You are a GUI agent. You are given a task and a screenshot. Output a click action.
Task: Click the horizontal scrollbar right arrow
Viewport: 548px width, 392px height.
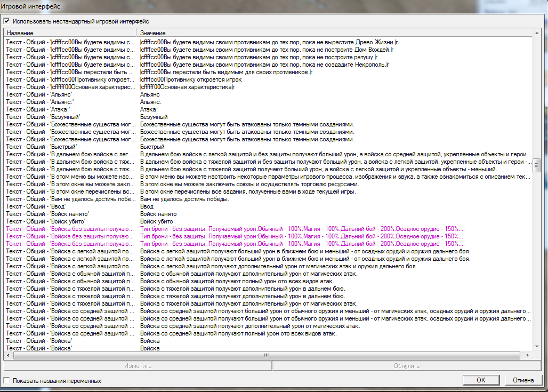click(x=528, y=355)
